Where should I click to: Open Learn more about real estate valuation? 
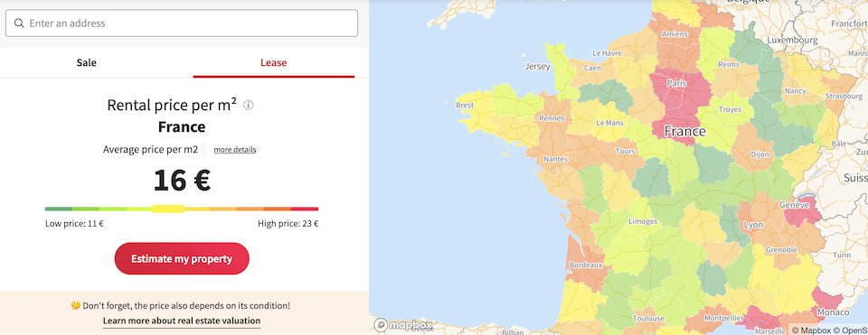point(182,321)
